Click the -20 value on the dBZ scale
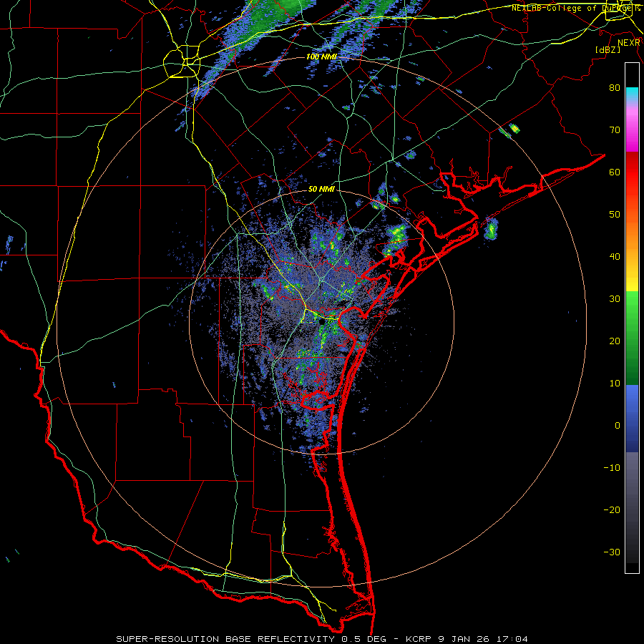 click(x=612, y=510)
